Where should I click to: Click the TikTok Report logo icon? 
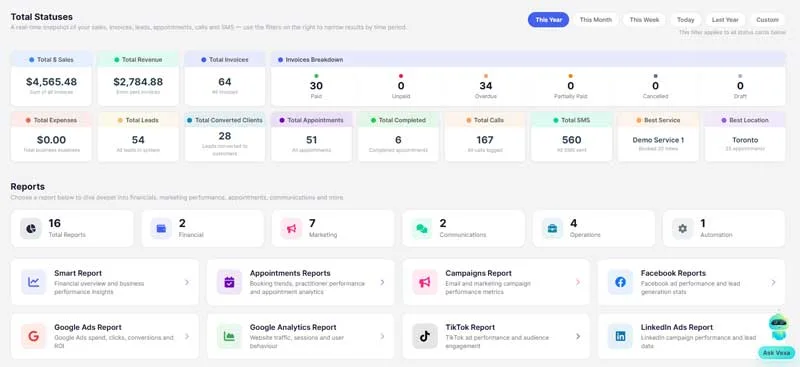tap(425, 336)
